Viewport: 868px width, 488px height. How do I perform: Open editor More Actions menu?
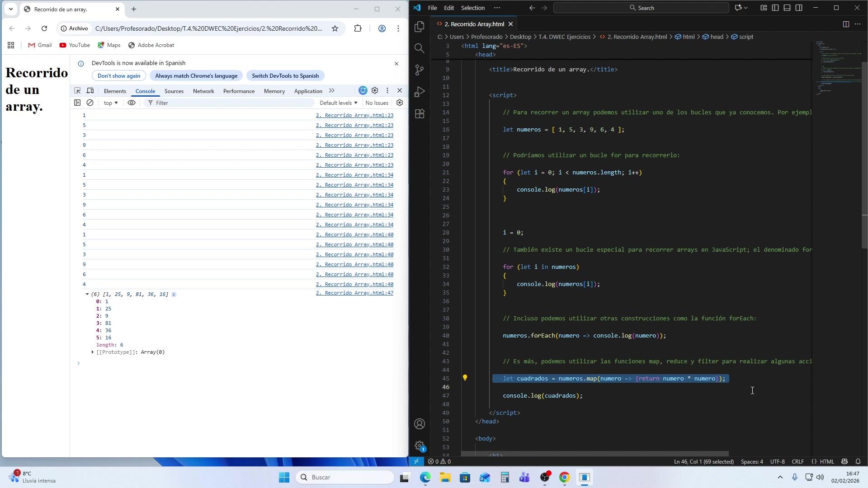(858, 24)
